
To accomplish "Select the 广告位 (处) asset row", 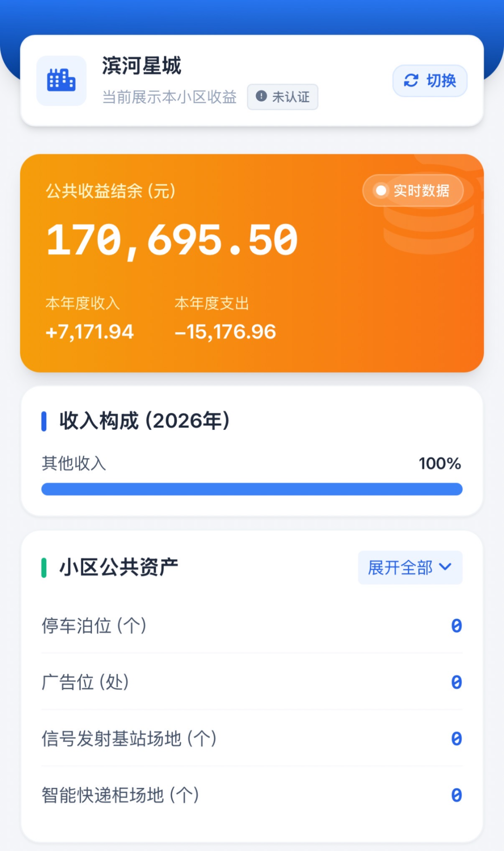I will pos(252,682).
